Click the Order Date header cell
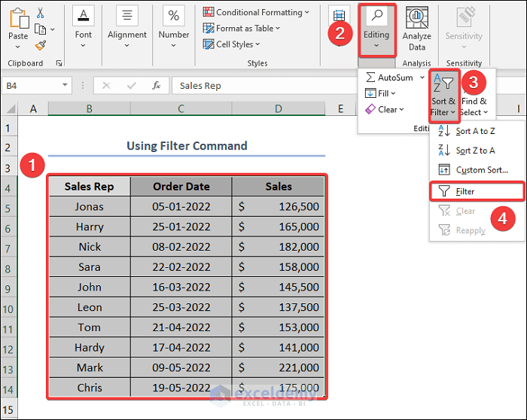This screenshot has width=527, height=420. pos(181,187)
